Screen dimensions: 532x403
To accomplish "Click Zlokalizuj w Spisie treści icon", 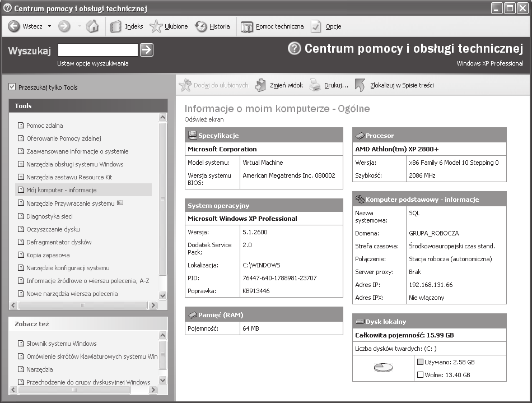I will pos(360,85).
